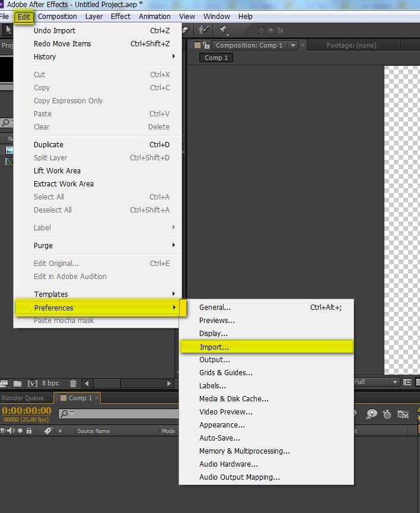The width and height of the screenshot is (420, 513).
Task: Open the Composition menu
Action: [x=58, y=17]
